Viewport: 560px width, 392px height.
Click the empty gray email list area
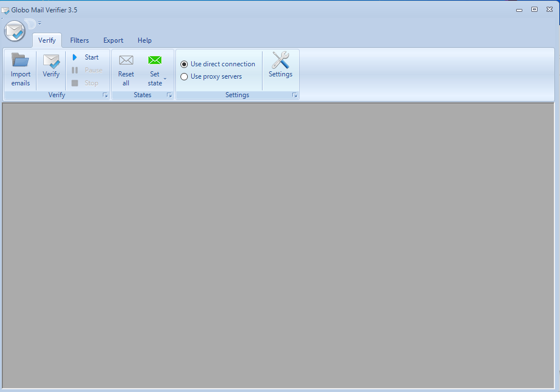pos(278,244)
